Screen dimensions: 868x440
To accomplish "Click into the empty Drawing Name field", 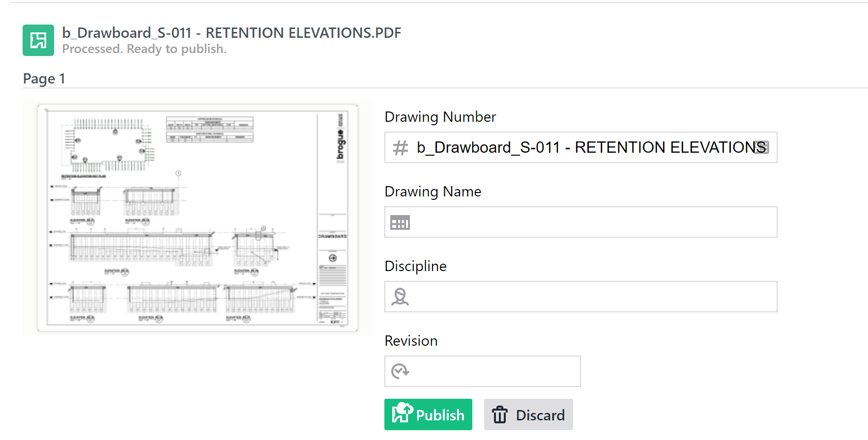I will (590, 222).
